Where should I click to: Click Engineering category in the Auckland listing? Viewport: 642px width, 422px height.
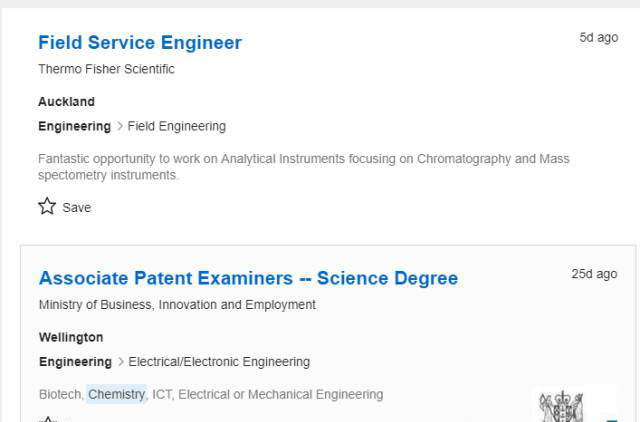coord(74,126)
